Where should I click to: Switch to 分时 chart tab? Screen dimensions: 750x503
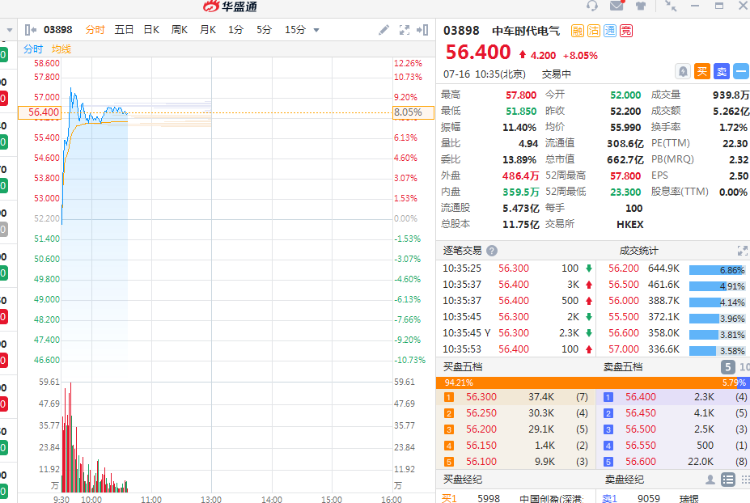95,30
